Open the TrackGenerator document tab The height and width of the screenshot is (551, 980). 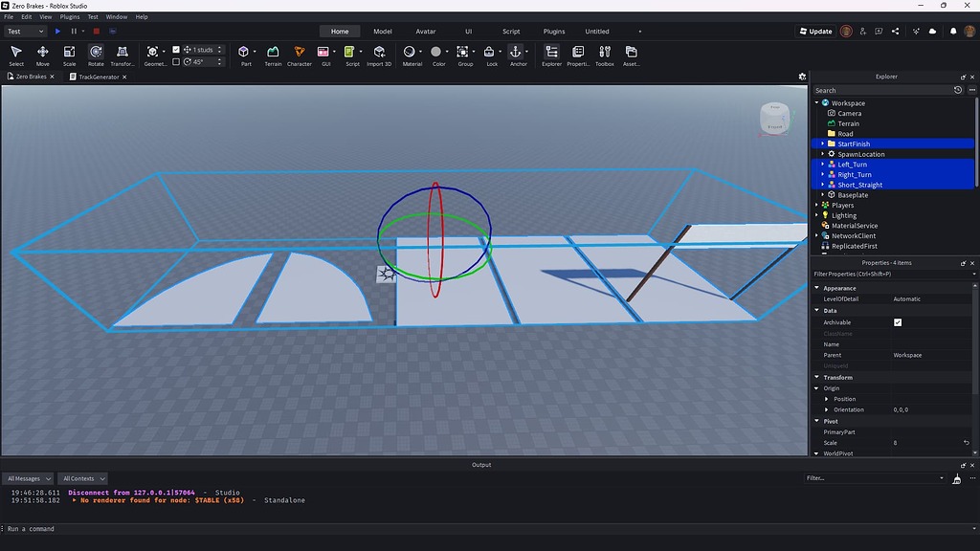point(99,77)
